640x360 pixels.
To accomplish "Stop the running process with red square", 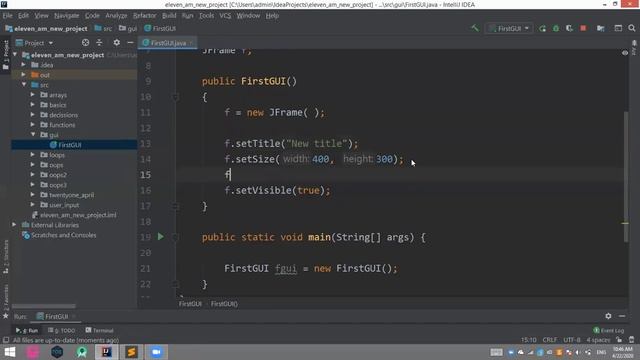I will tap(583, 28).
